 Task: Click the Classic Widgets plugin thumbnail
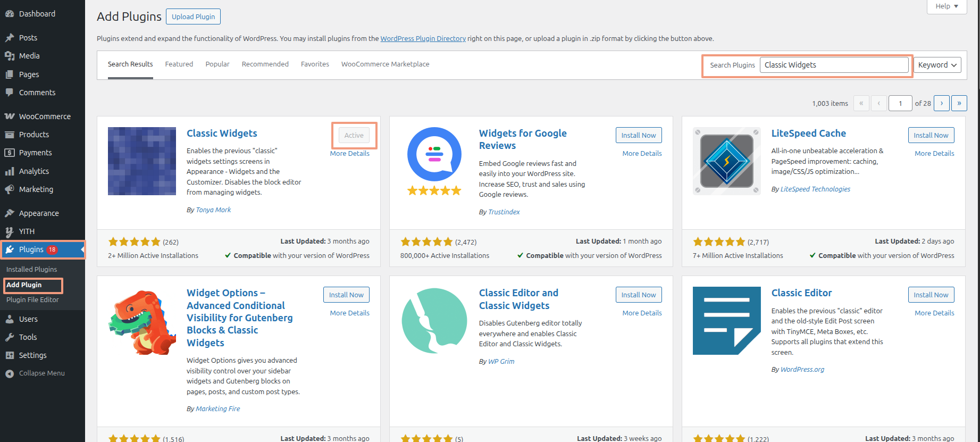pyautogui.click(x=142, y=161)
